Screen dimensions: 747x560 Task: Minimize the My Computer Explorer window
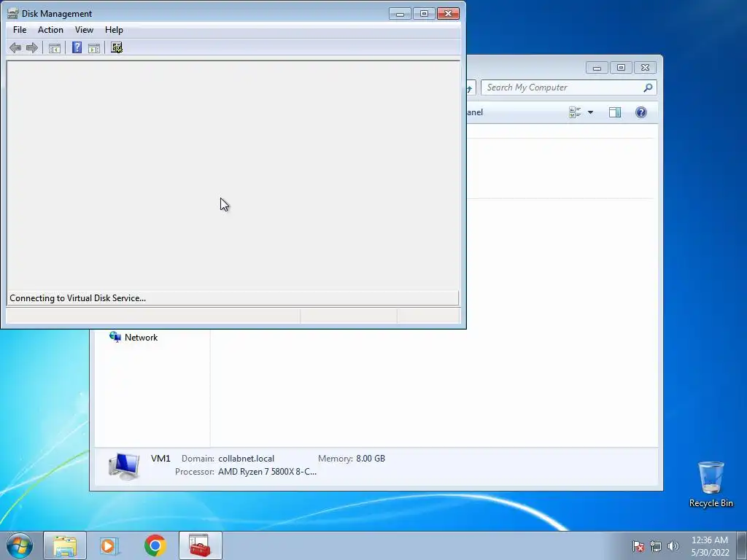597,68
